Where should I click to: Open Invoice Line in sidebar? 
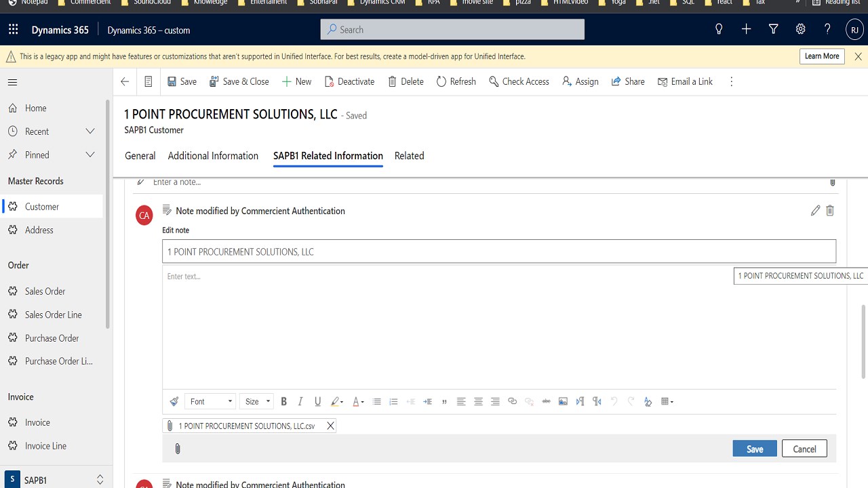(52, 446)
